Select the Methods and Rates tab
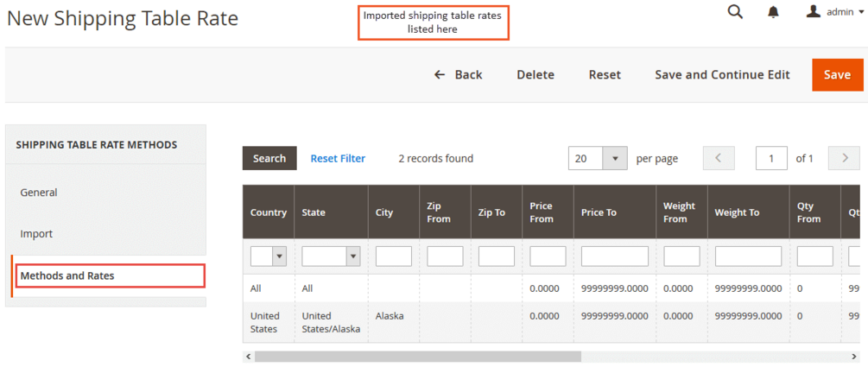 coord(67,275)
